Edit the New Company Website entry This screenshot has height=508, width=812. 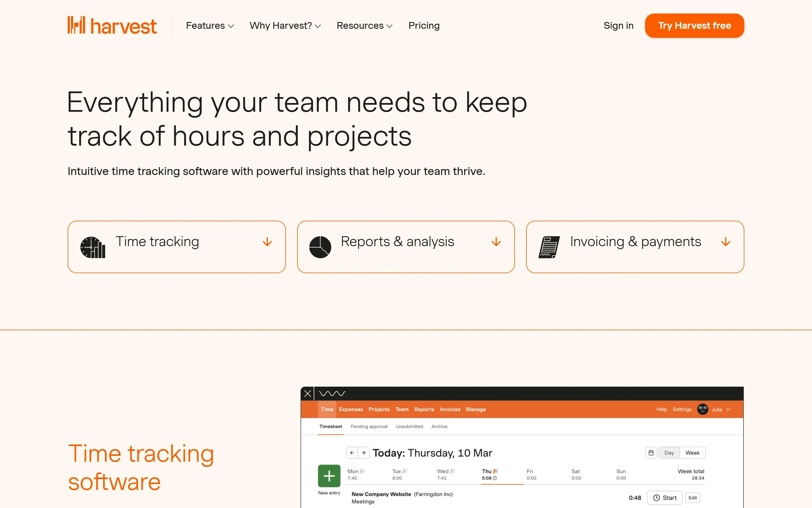point(692,498)
